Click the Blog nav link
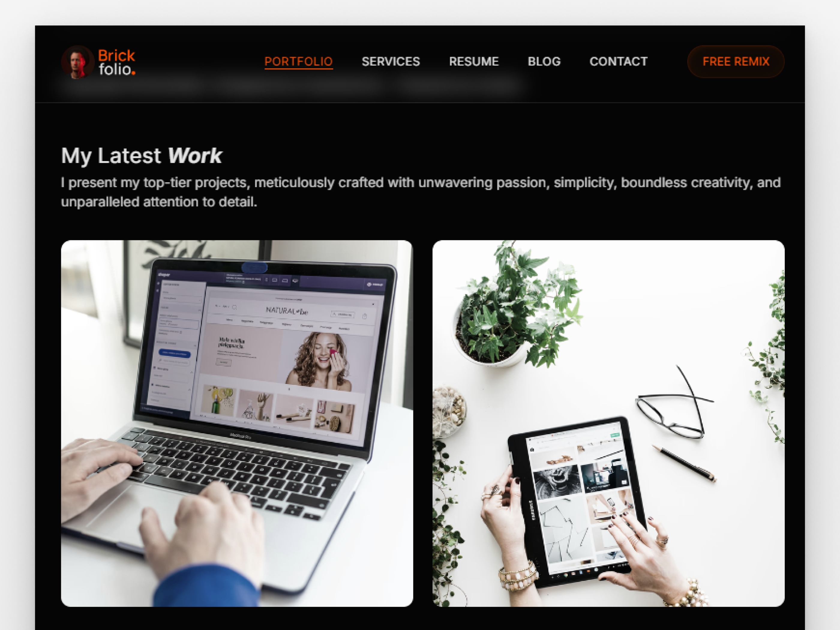 (x=544, y=61)
